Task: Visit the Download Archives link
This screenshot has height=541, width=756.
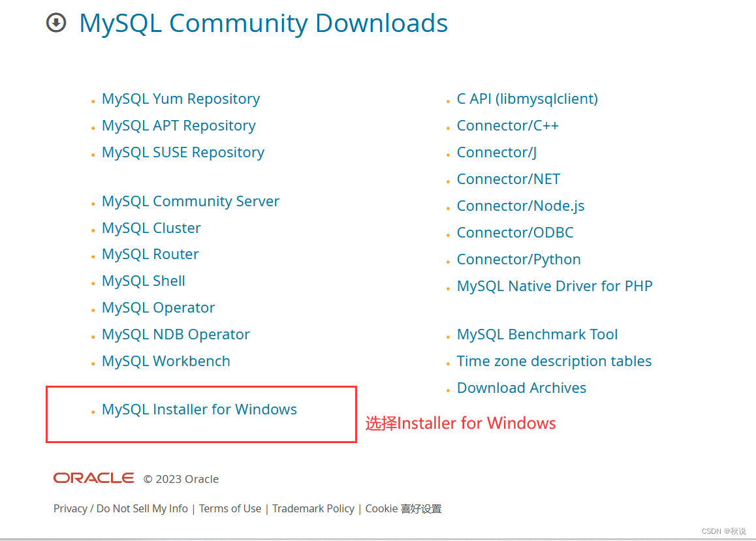Action: 521,388
